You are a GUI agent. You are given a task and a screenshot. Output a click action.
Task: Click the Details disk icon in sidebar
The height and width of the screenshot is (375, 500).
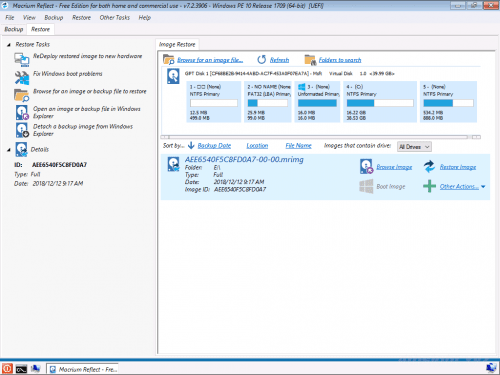pos(22,149)
